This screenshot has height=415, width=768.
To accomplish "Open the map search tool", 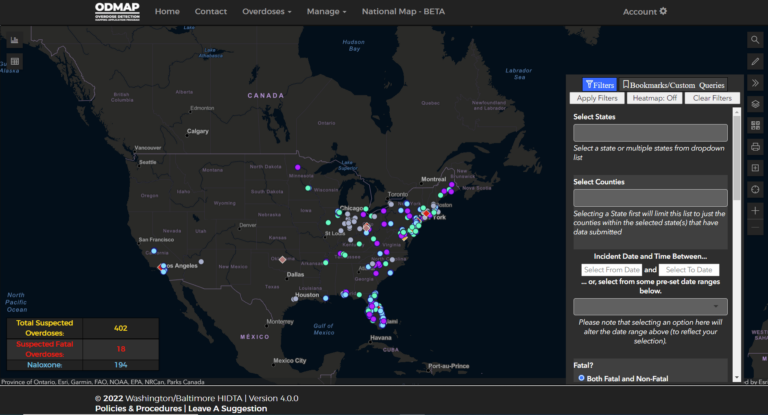I will pos(755,40).
